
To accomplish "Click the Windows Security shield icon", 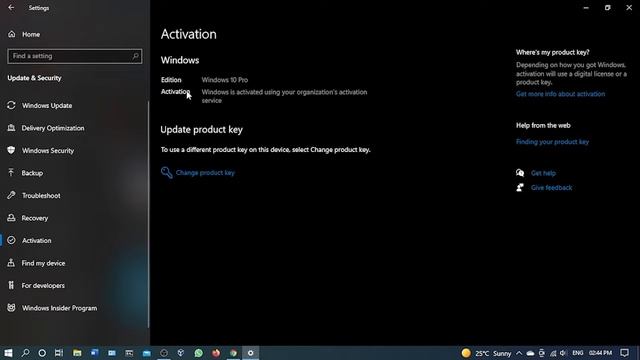I will [x=11, y=150].
